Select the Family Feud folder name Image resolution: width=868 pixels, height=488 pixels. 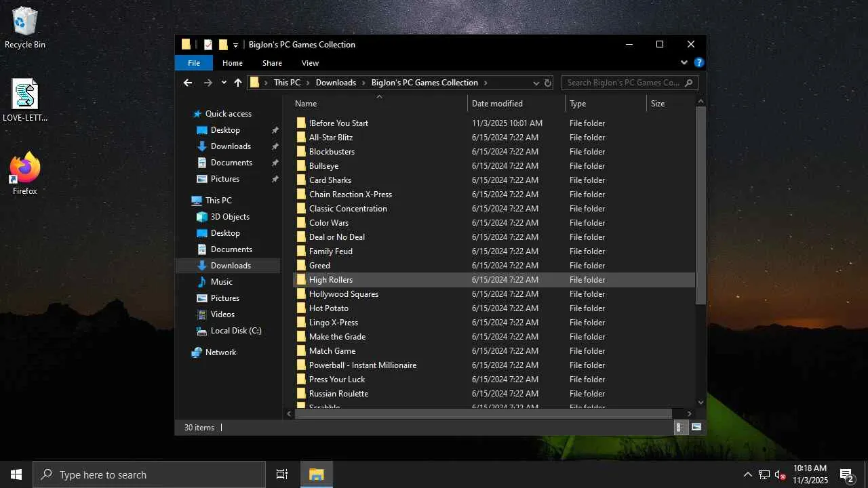coord(331,251)
